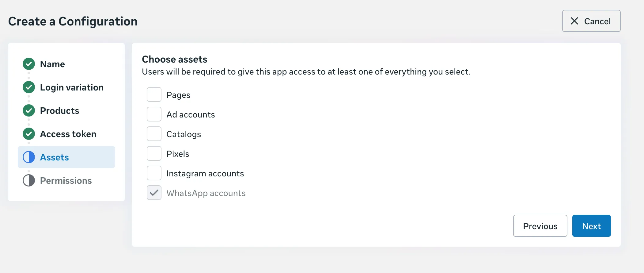Click the completed icon beside Access token
Viewport: 644px width, 273px height.
[29, 134]
